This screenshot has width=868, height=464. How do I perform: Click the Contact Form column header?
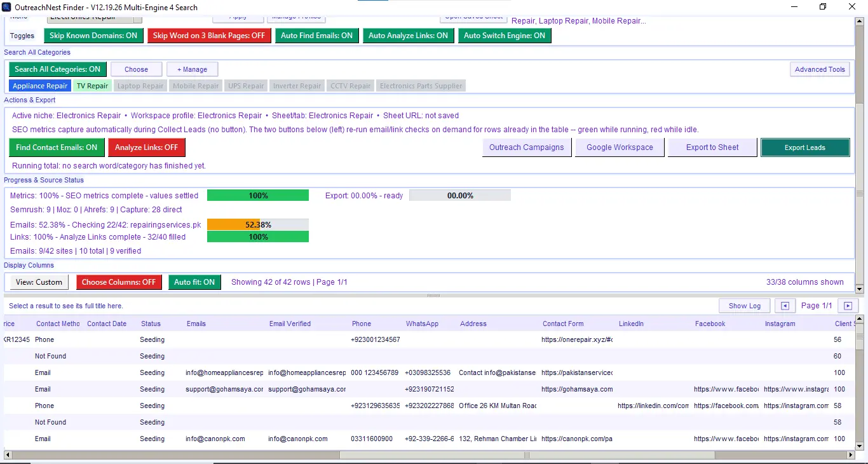563,324
